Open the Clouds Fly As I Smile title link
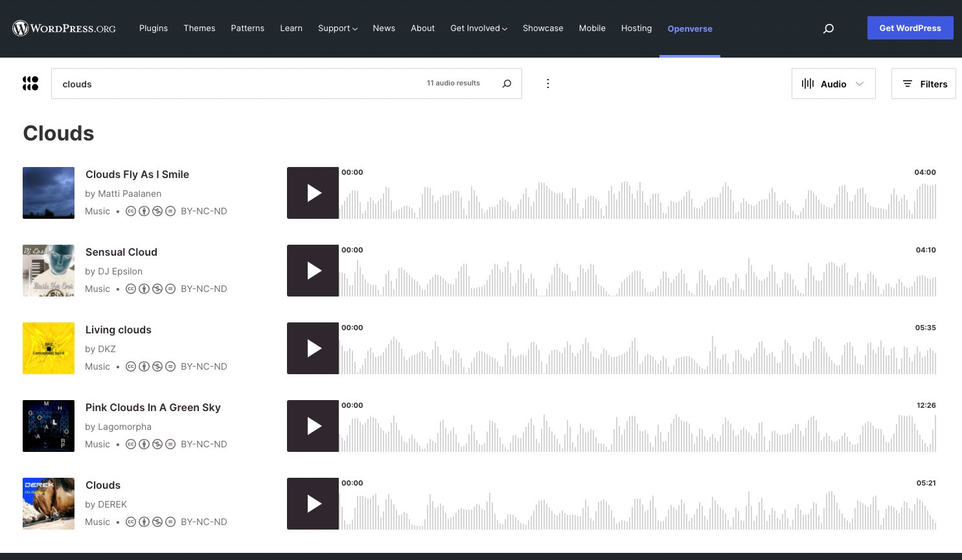The width and height of the screenshot is (962, 560). click(x=137, y=174)
